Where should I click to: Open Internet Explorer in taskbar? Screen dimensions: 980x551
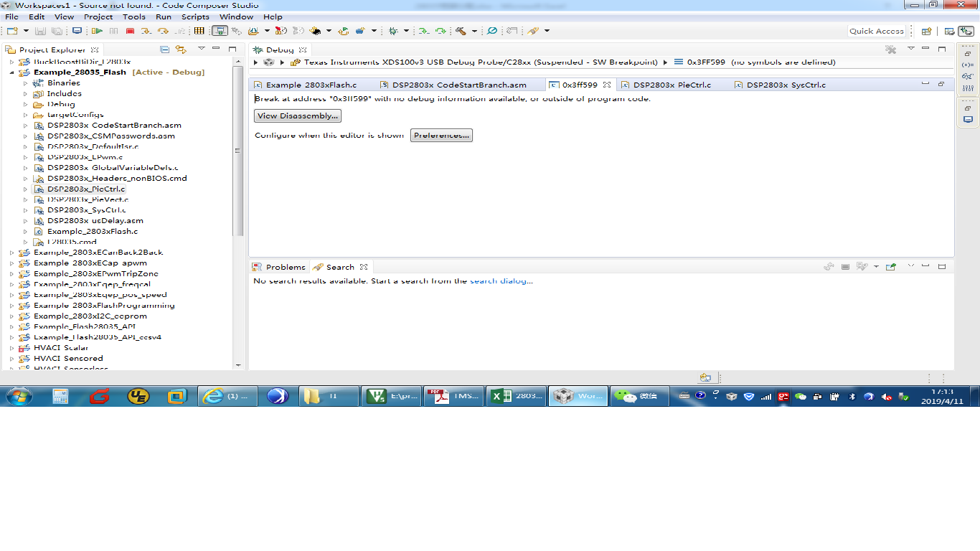click(228, 396)
